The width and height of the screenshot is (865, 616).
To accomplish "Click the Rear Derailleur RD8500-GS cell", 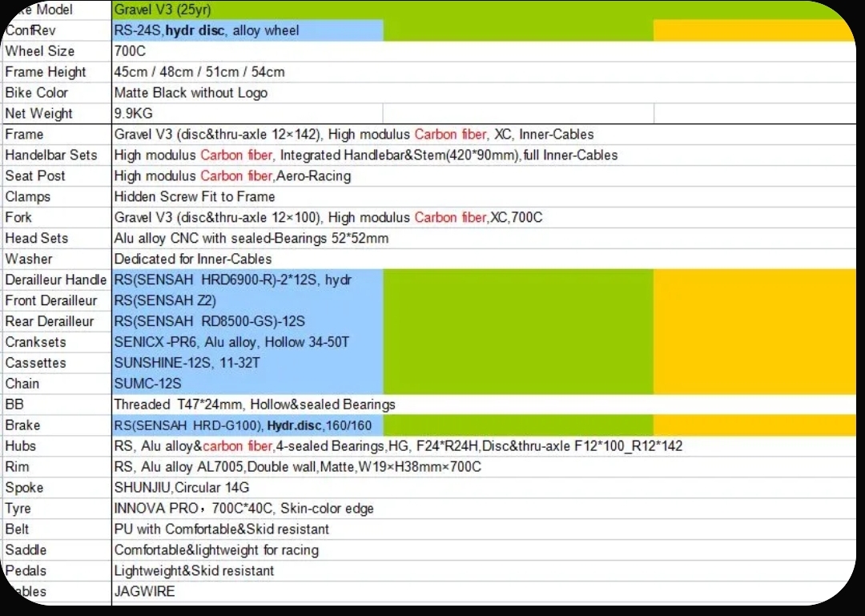I will click(x=210, y=322).
